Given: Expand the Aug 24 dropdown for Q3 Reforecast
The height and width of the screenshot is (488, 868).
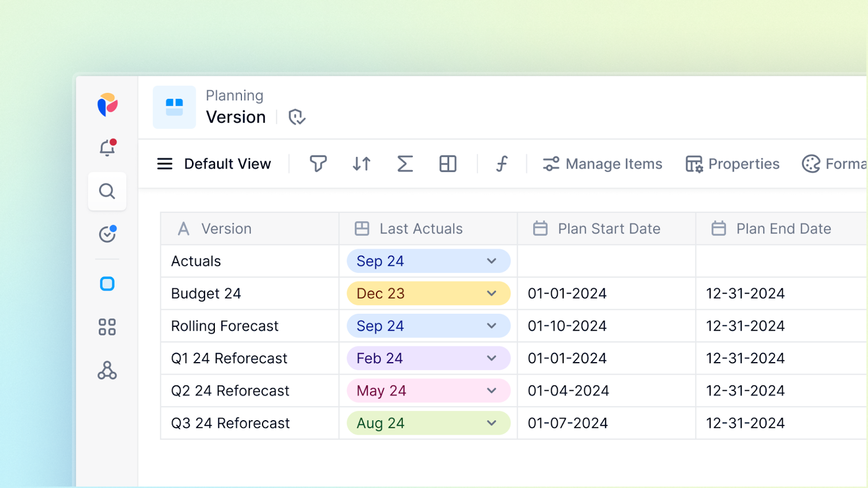Looking at the screenshot, I should [492, 423].
